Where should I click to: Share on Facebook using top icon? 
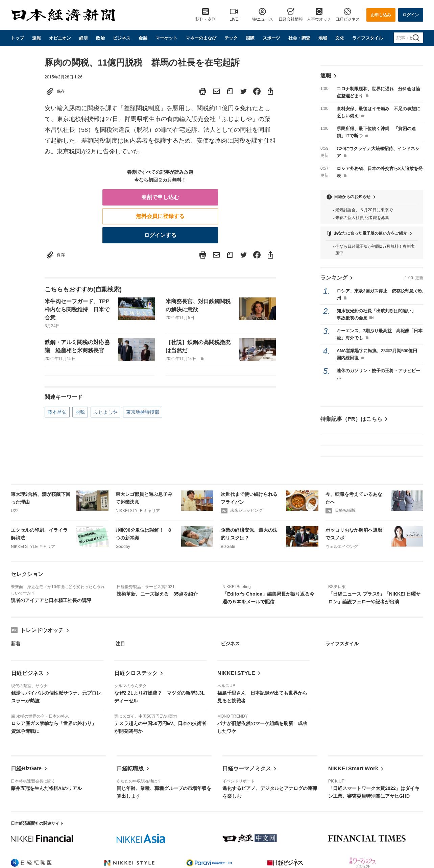(x=257, y=91)
